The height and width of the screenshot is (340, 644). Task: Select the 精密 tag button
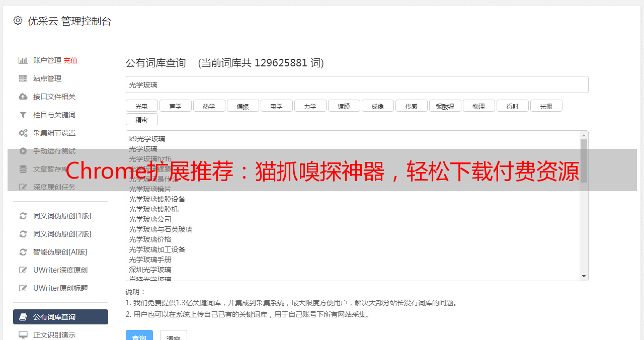click(x=142, y=119)
